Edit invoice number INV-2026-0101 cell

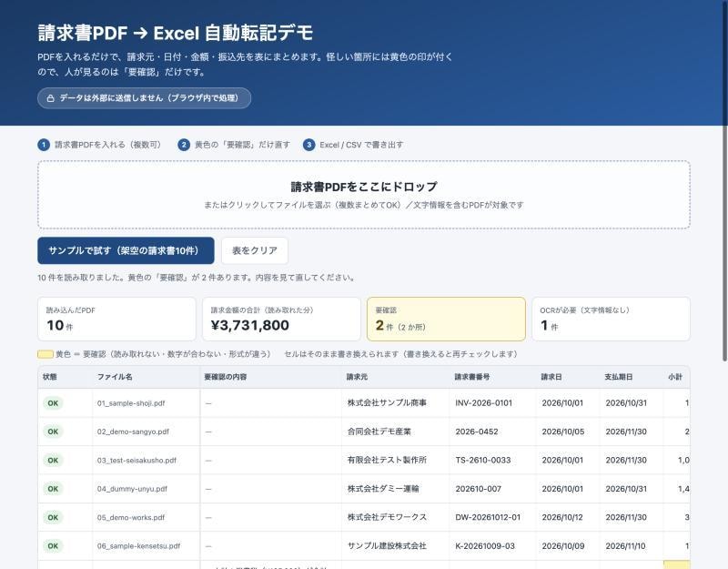[x=492, y=403]
